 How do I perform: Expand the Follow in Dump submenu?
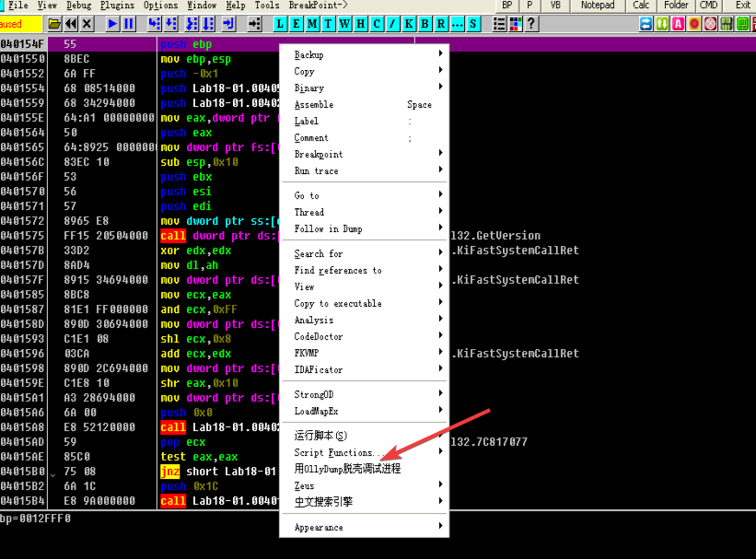point(365,228)
